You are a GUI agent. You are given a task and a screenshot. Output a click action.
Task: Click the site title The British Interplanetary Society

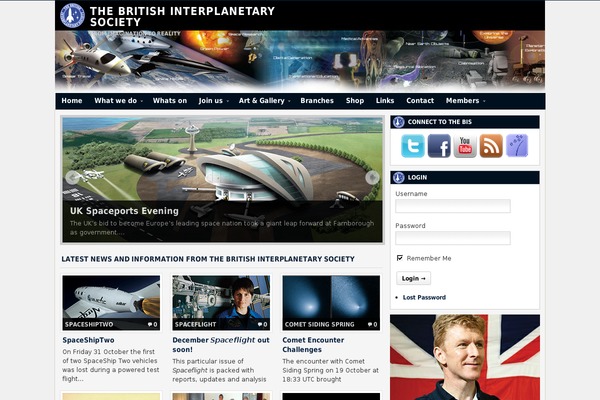tap(182, 16)
